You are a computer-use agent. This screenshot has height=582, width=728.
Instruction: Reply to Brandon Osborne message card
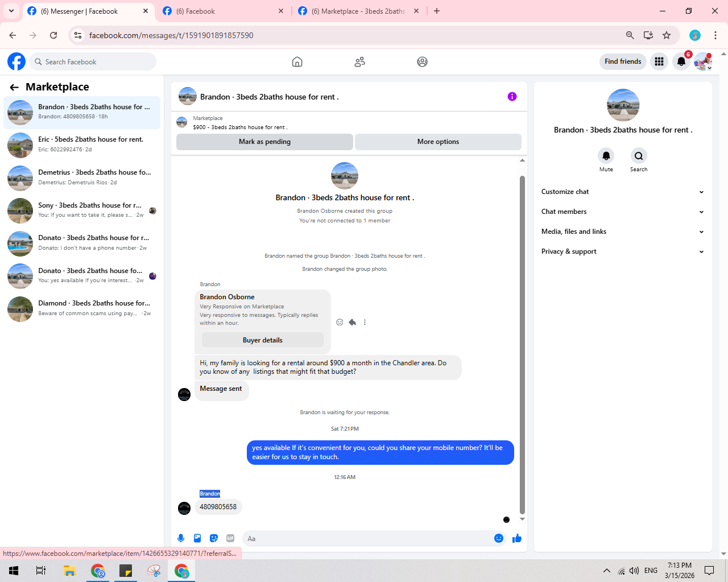pos(352,322)
